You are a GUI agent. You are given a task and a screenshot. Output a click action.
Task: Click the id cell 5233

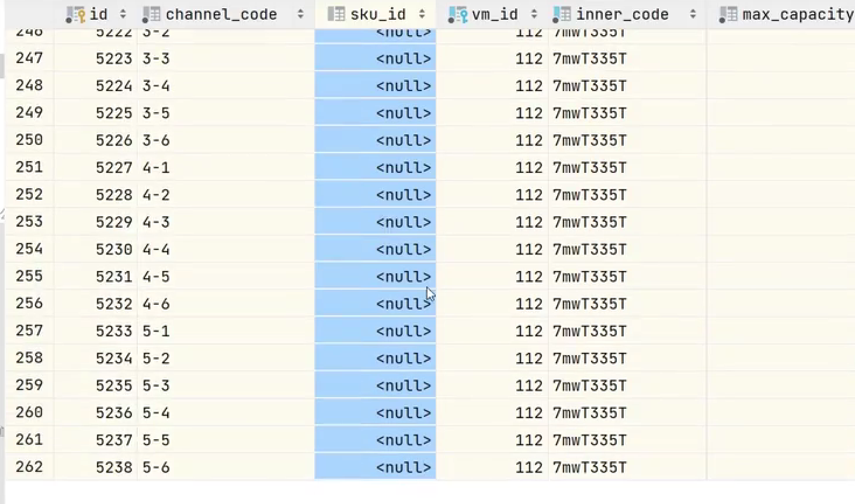coord(96,331)
